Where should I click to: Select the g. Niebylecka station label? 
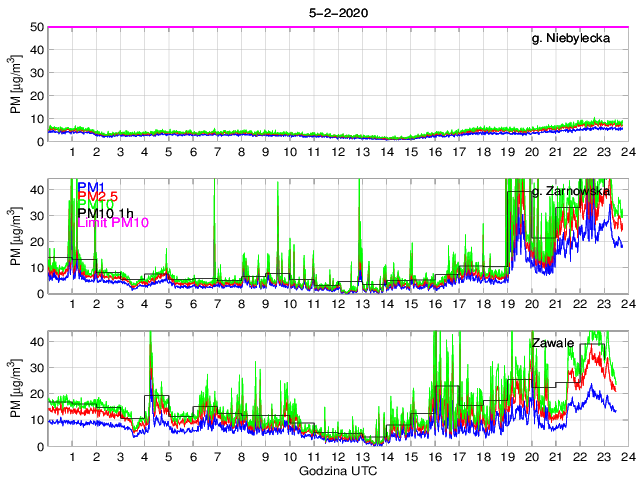(571, 39)
